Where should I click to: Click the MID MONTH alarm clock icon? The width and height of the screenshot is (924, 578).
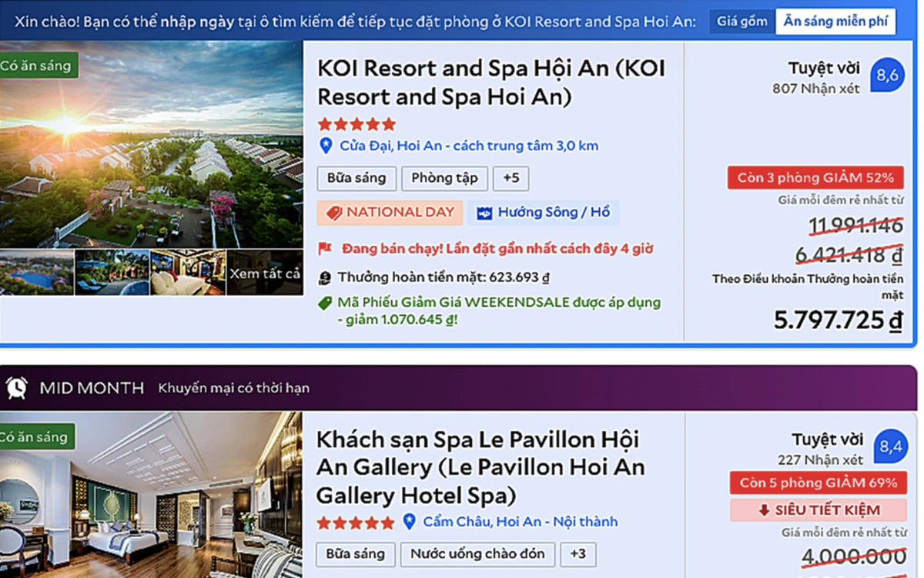tap(17, 388)
